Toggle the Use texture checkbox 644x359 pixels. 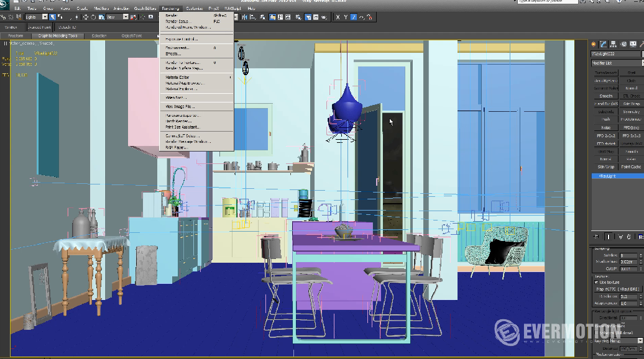pyautogui.click(x=596, y=282)
